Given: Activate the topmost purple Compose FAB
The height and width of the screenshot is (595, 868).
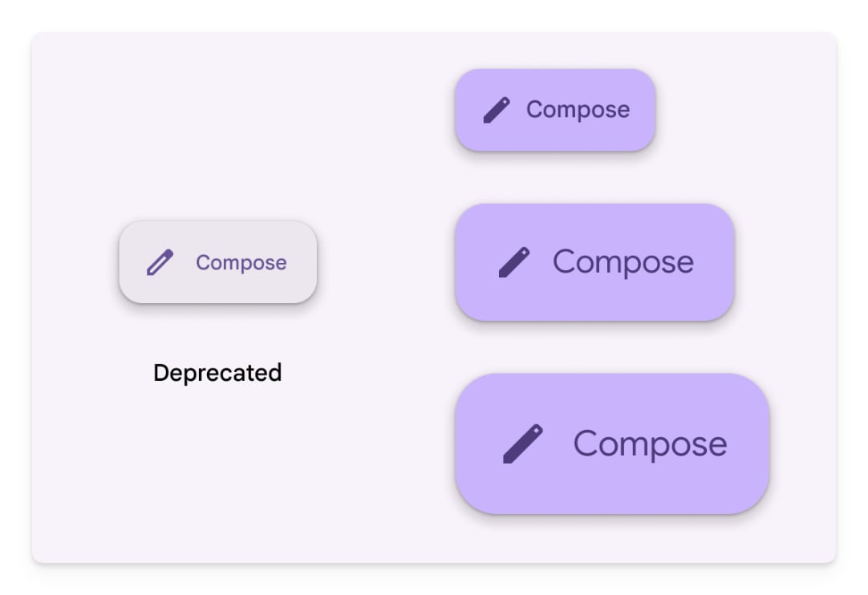Looking at the screenshot, I should point(555,110).
